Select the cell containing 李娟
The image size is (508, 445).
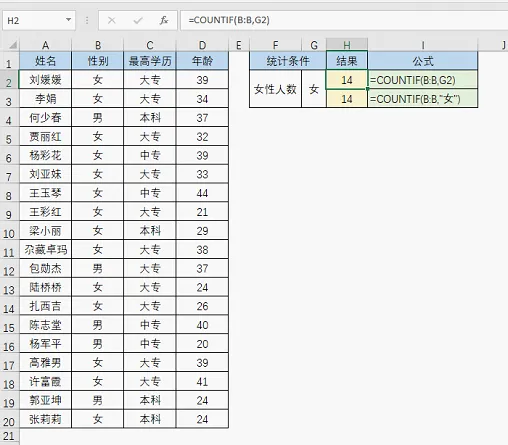pyautogui.click(x=46, y=98)
